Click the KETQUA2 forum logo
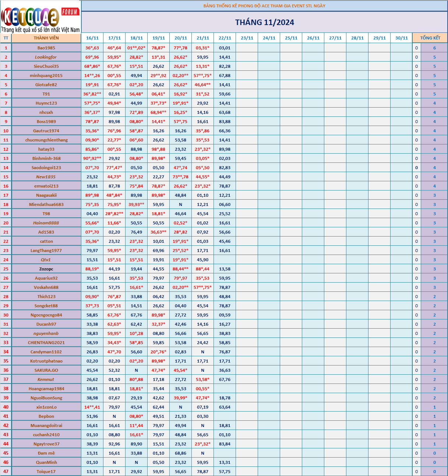Screen dimensions: 448x476 40,17
